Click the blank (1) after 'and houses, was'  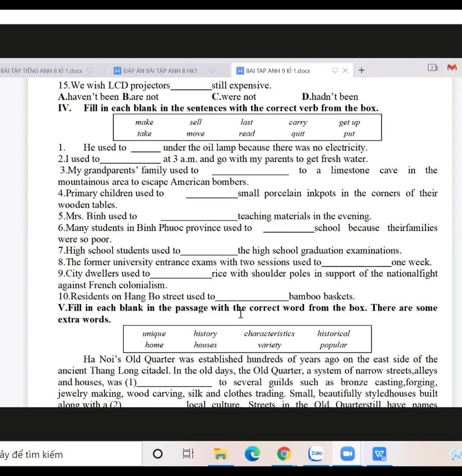tap(175, 383)
